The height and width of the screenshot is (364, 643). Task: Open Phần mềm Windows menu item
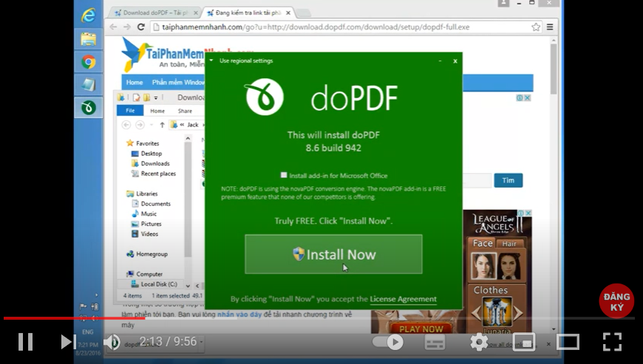178,82
